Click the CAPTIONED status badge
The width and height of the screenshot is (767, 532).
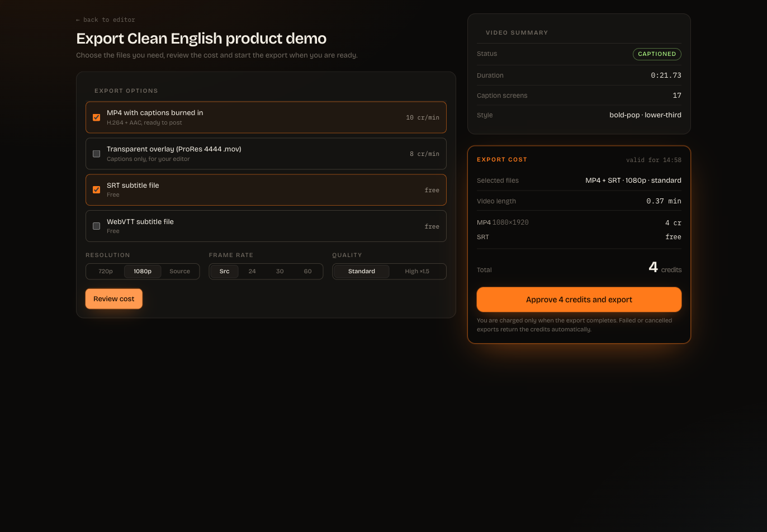pos(657,54)
